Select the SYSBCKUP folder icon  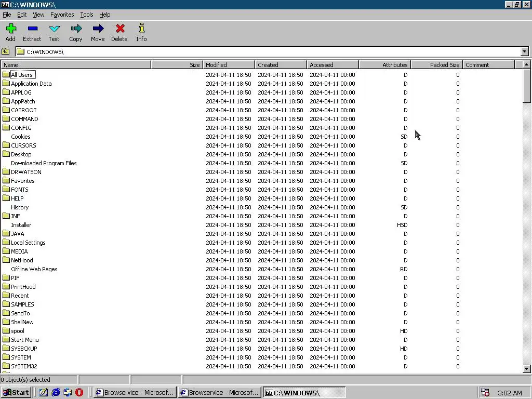(x=6, y=349)
